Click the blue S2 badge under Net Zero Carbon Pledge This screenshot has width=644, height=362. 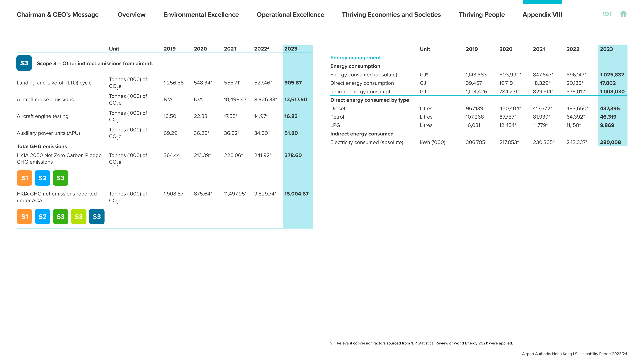click(43, 178)
